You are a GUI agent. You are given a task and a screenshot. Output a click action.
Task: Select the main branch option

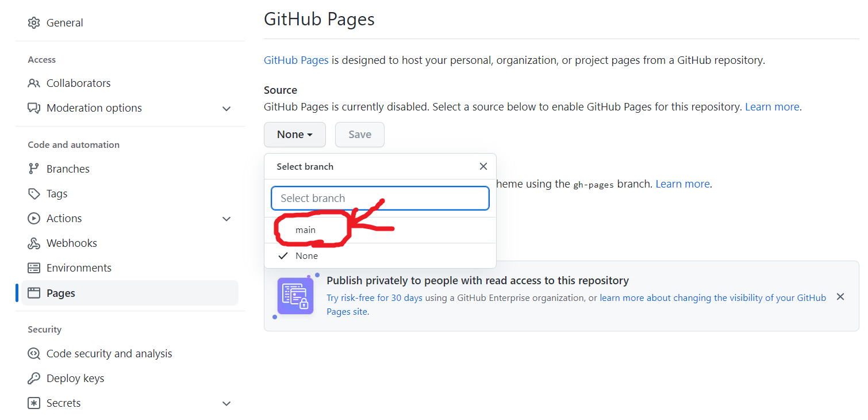[380, 230]
